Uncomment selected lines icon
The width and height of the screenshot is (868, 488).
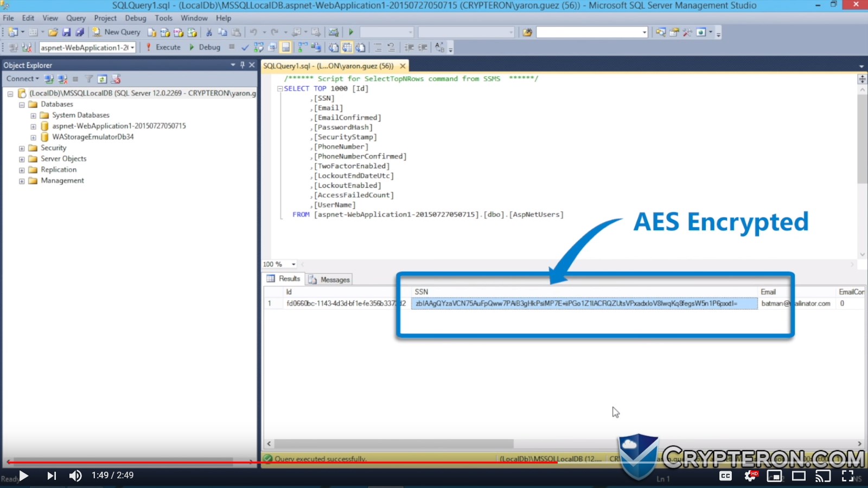[x=391, y=47]
